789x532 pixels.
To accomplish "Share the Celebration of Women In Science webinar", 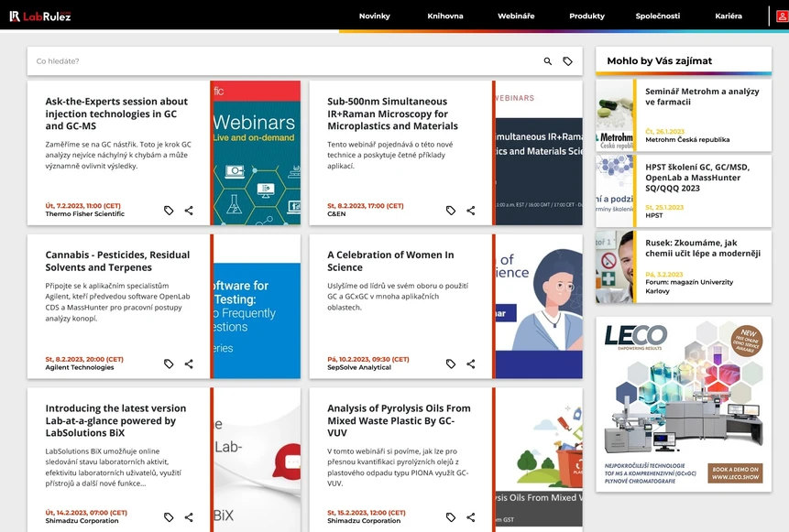I will pos(470,364).
